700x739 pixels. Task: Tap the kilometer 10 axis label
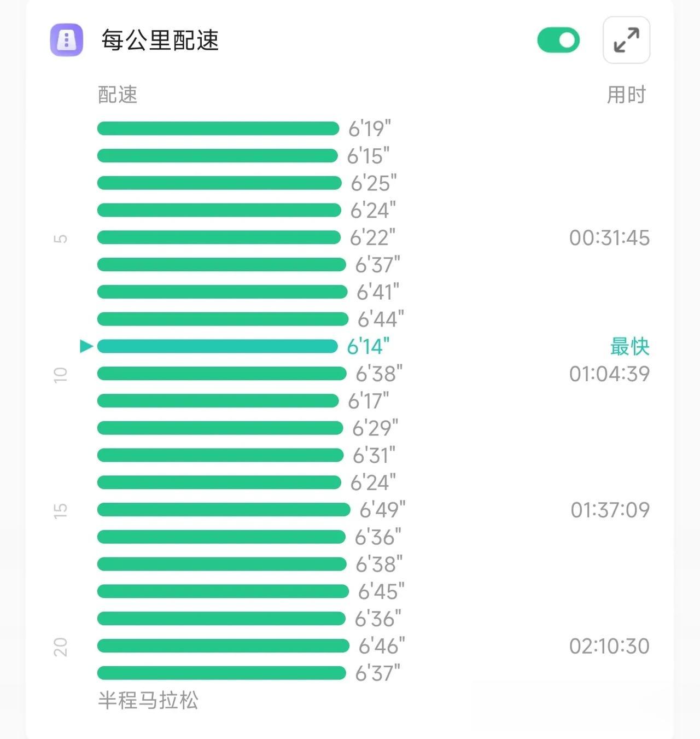[60, 375]
